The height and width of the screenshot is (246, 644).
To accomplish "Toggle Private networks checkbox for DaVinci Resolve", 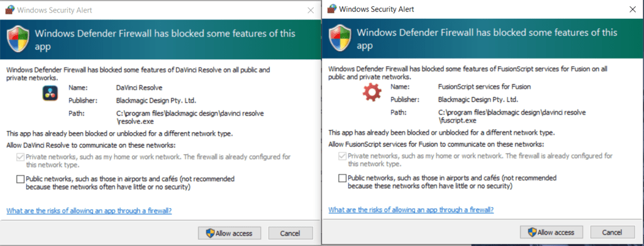I will (20, 157).
